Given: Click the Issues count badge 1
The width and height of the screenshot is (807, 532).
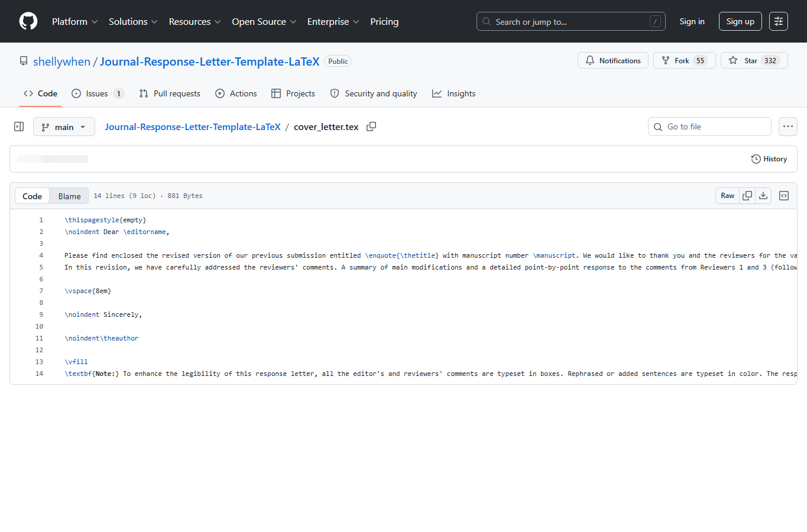Looking at the screenshot, I should (x=119, y=93).
